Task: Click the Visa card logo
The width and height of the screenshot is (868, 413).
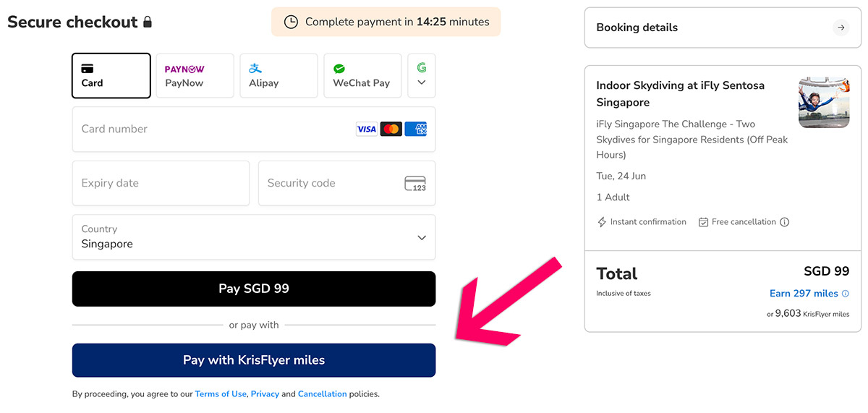Action: coord(367,129)
